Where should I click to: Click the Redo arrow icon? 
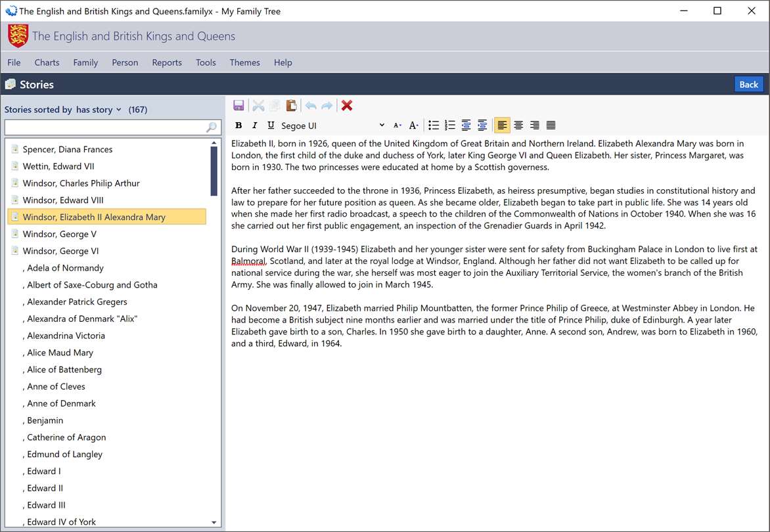pyautogui.click(x=327, y=106)
